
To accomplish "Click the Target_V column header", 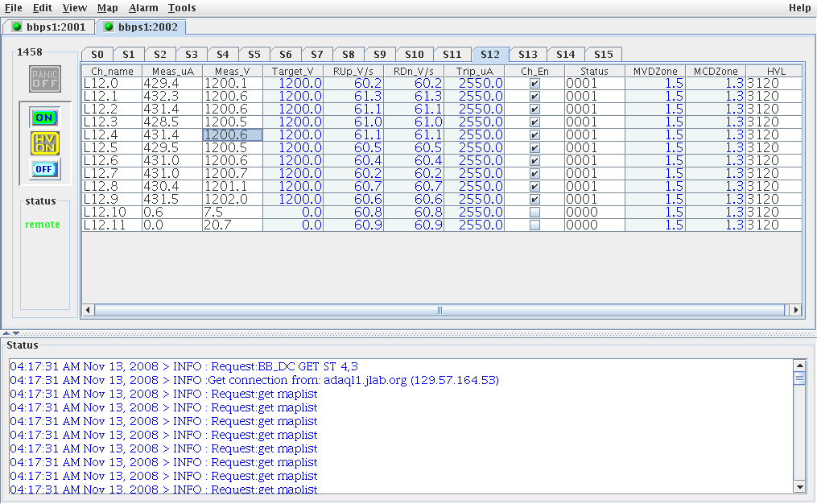I will pos(293,72).
